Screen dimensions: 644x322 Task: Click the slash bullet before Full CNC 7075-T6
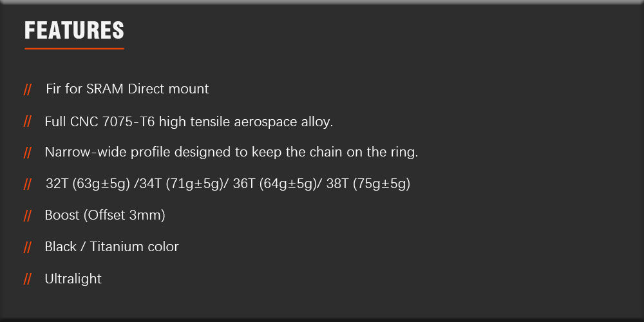(x=28, y=122)
